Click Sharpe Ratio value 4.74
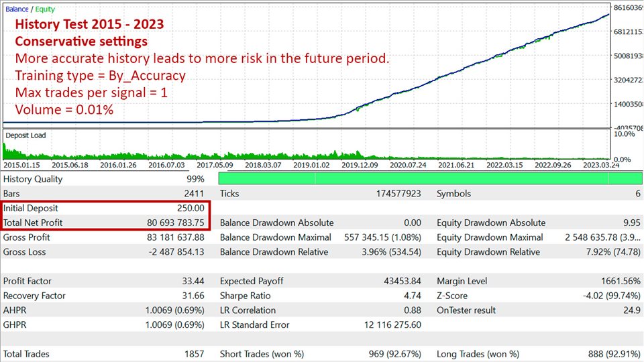This screenshot has width=644, height=362. (413, 296)
